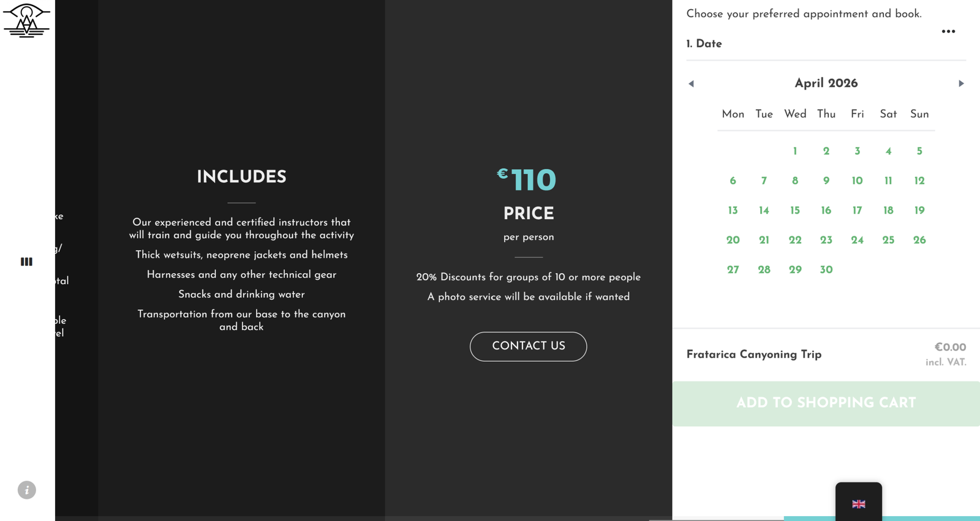Screen dimensions: 980x521
Task: Click the info circle icon
Action: pos(26,490)
